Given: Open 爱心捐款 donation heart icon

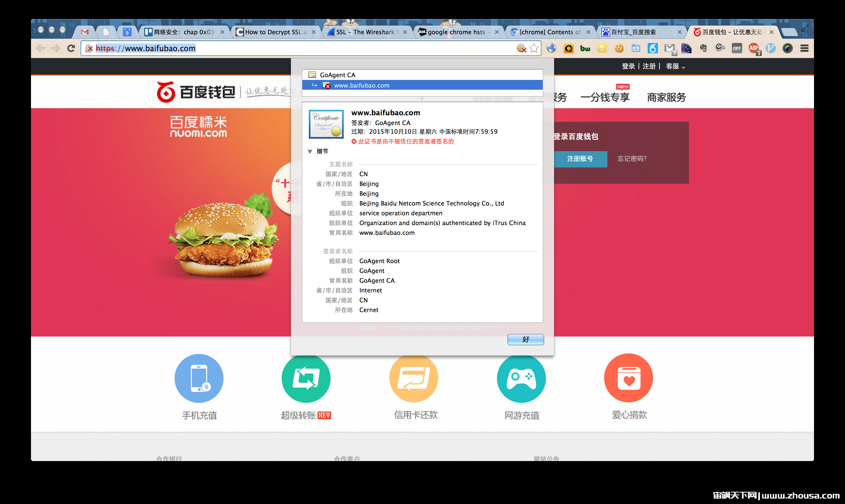Looking at the screenshot, I should pyautogui.click(x=629, y=378).
